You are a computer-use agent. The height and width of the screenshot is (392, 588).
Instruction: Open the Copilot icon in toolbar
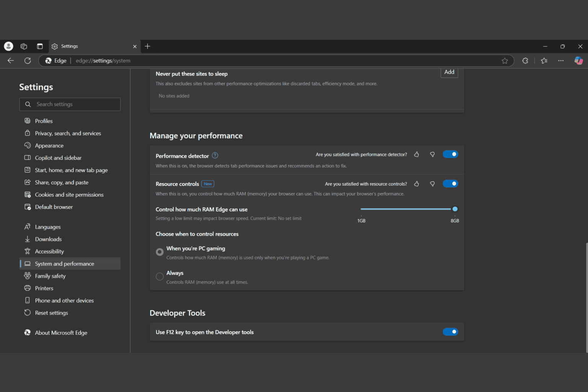578,60
